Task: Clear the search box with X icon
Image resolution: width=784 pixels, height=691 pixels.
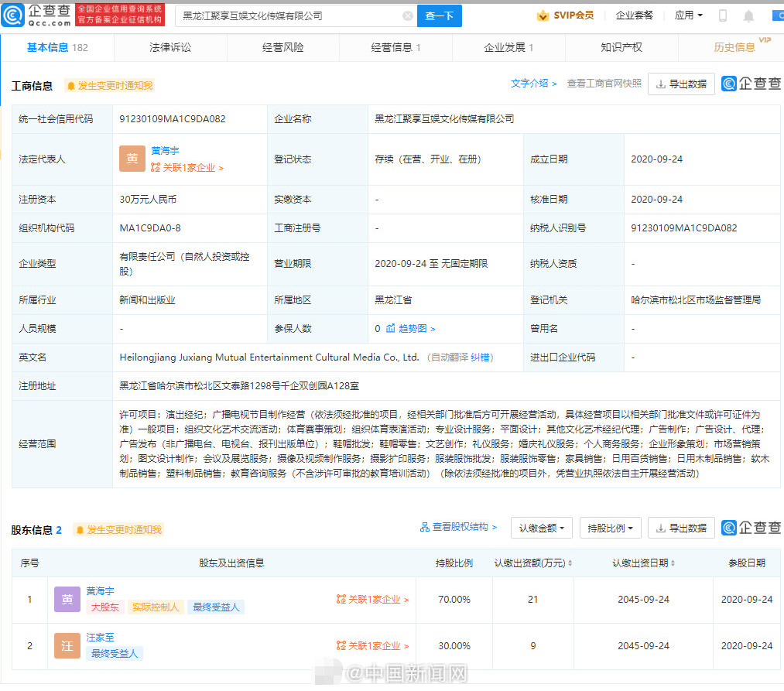Action: 408,16
